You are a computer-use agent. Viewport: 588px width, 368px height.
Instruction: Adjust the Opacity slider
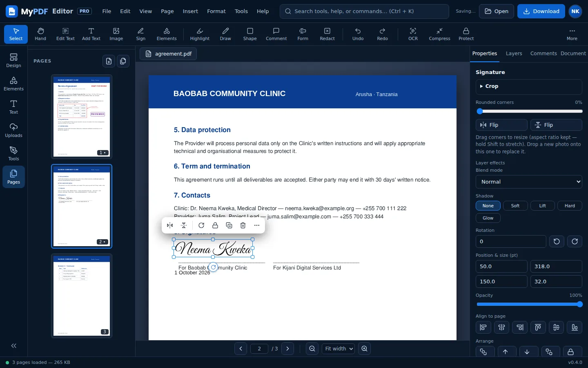tap(529, 304)
